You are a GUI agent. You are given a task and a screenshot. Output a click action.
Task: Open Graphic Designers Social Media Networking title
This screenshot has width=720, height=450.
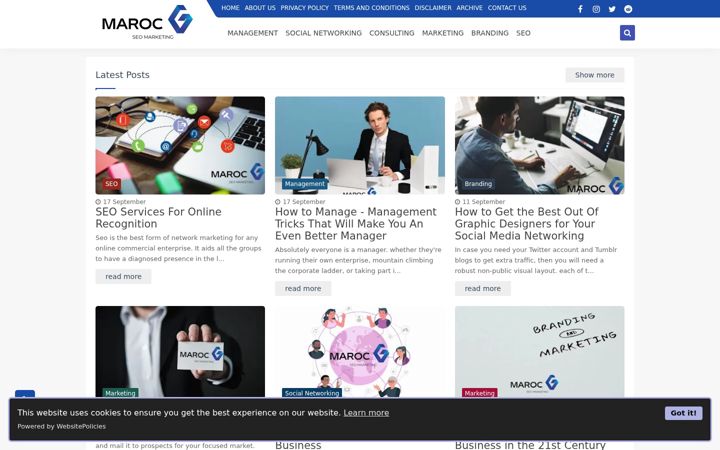527,224
